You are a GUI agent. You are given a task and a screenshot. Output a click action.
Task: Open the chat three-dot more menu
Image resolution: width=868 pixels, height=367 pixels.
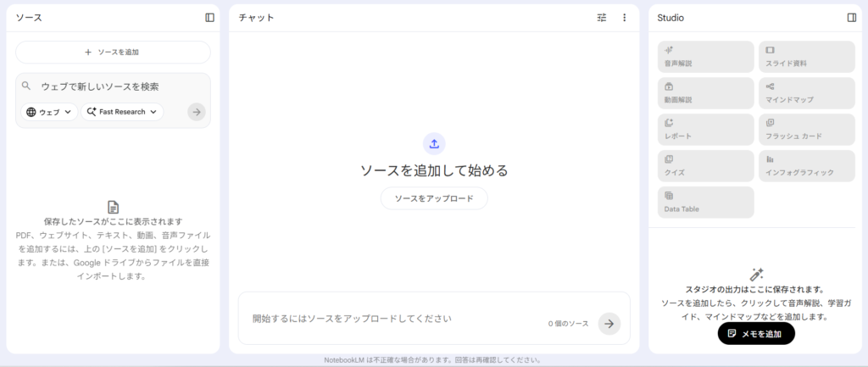pyautogui.click(x=625, y=18)
